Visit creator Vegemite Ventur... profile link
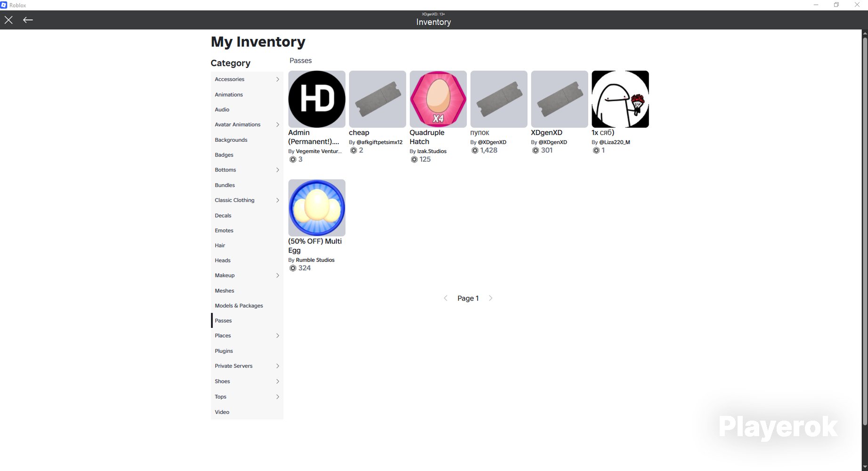The width and height of the screenshot is (868, 471). click(319, 151)
